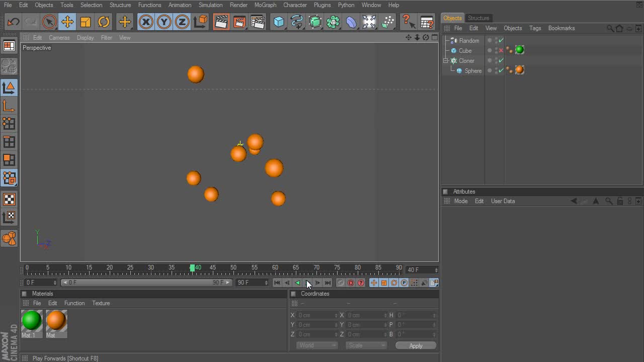Open the MoGraph menu
This screenshot has height=362, width=644.
(x=265, y=5)
